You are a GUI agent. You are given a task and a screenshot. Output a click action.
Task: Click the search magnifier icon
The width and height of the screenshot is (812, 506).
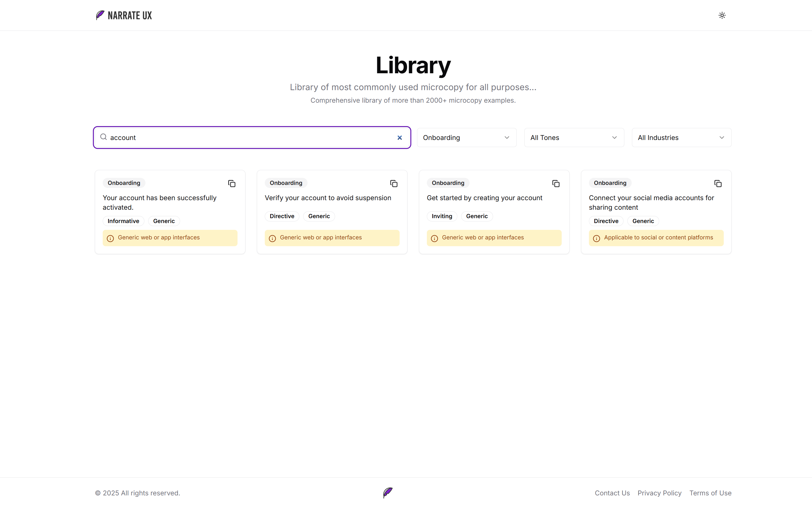tap(104, 137)
